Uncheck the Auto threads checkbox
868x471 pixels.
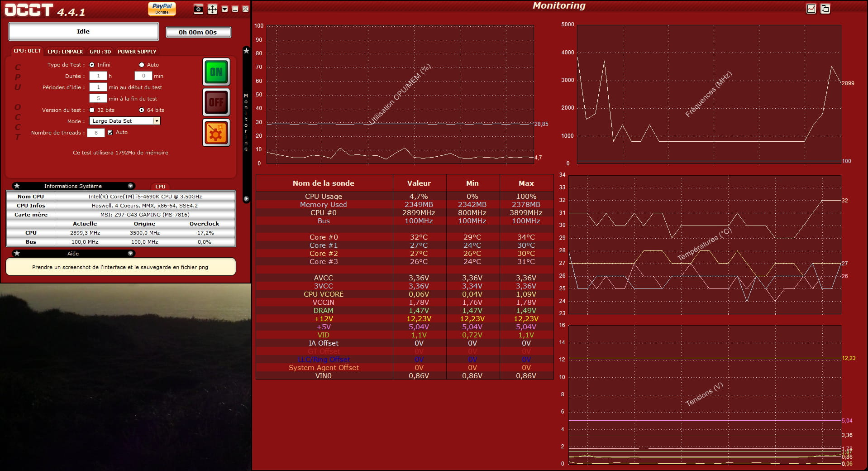[110, 133]
